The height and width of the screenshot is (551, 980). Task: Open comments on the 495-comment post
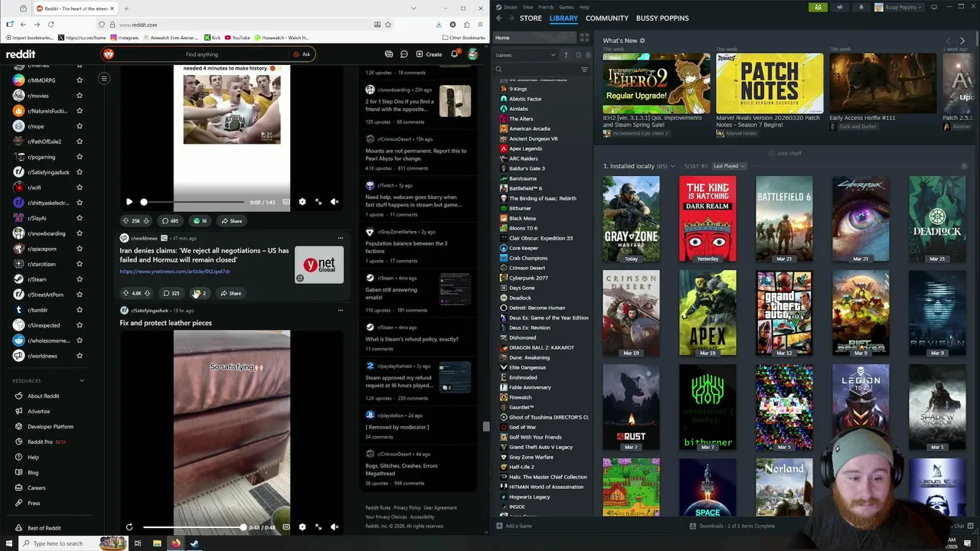click(x=170, y=220)
